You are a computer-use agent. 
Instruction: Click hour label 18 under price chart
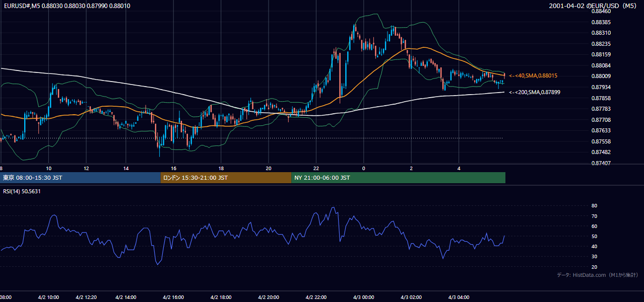click(221, 168)
